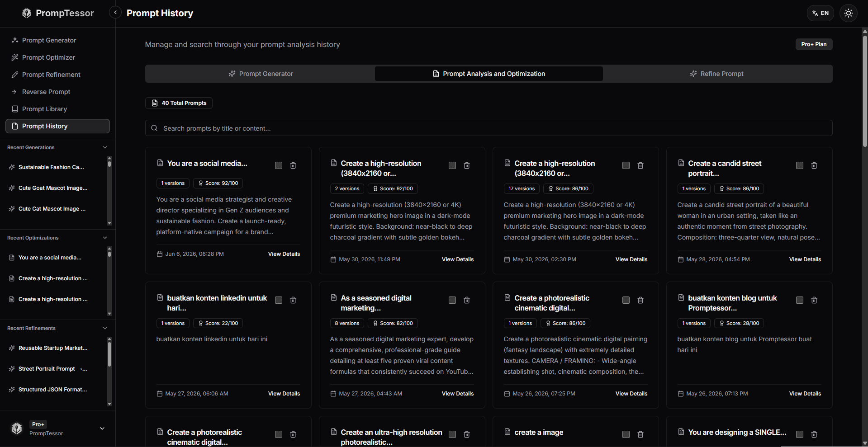The width and height of the screenshot is (868, 447).
Task: Select checkbox on 17 versions high-resolution card
Action: coord(626,165)
